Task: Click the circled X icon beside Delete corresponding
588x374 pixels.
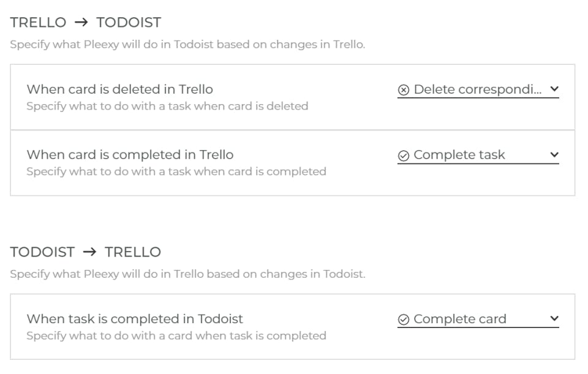Action: coord(404,90)
